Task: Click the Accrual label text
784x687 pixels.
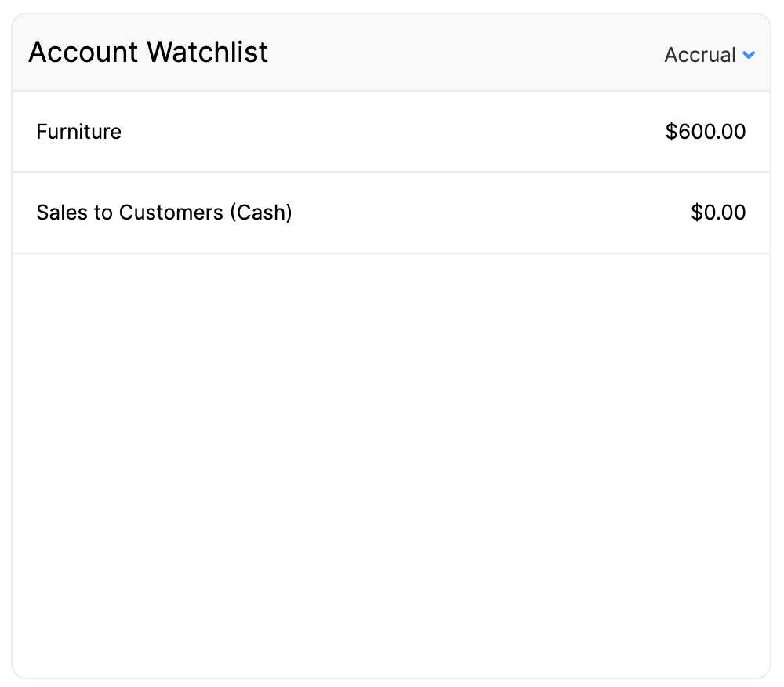Action: pyautogui.click(x=698, y=55)
